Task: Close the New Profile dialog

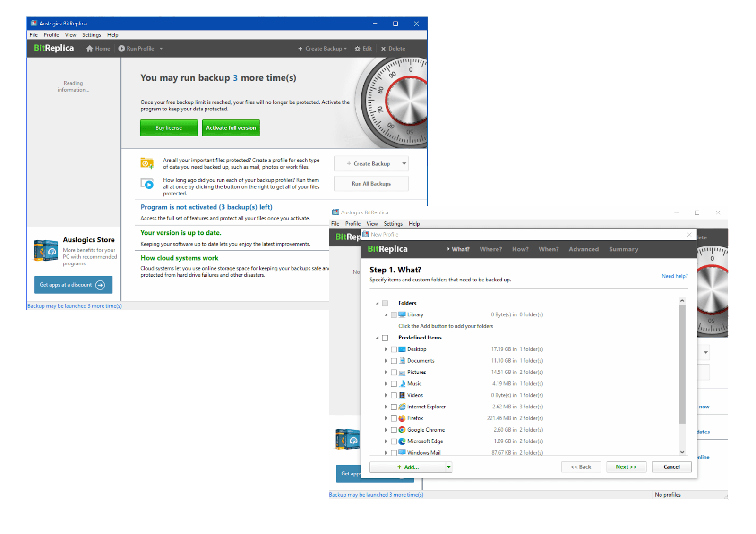Action: (689, 234)
